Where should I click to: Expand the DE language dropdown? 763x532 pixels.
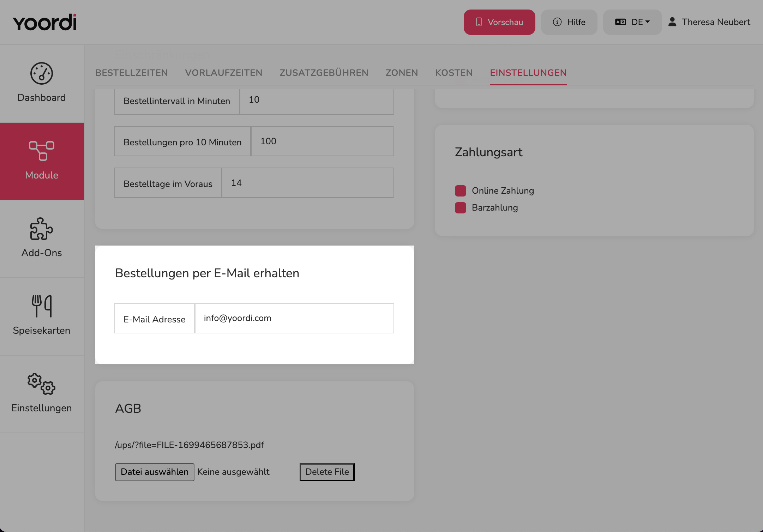[x=632, y=22]
